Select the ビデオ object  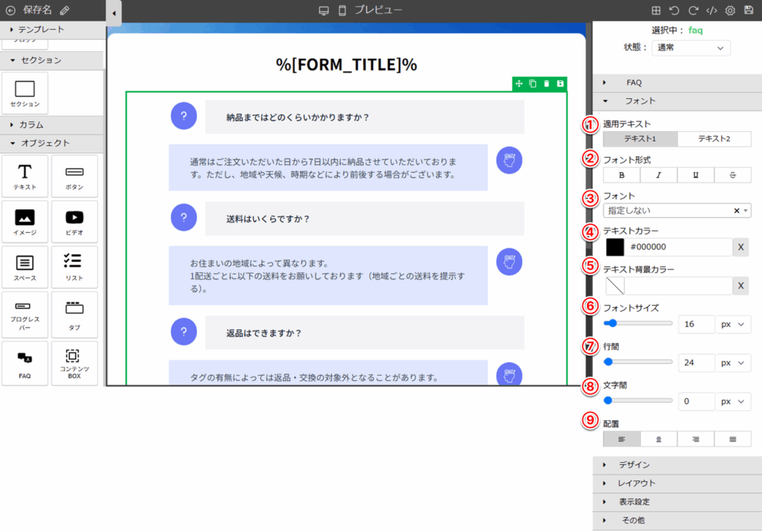tap(74, 222)
